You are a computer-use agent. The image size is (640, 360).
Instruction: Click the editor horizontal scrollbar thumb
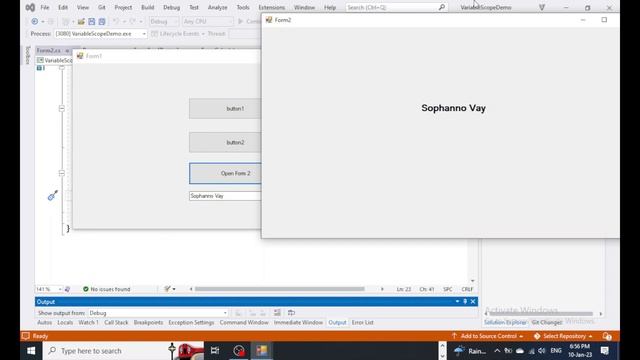280,289
